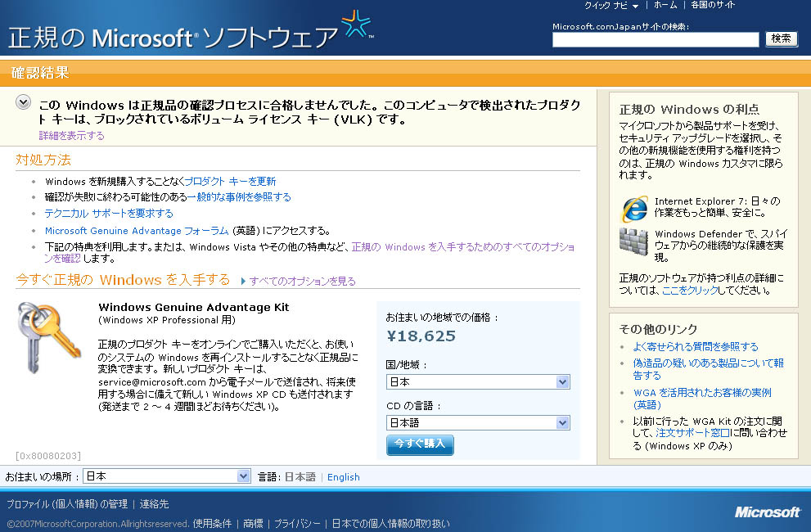The height and width of the screenshot is (532, 811).
Task: Open the CD の言語 dropdown showing 日本語
Action: 478,423
